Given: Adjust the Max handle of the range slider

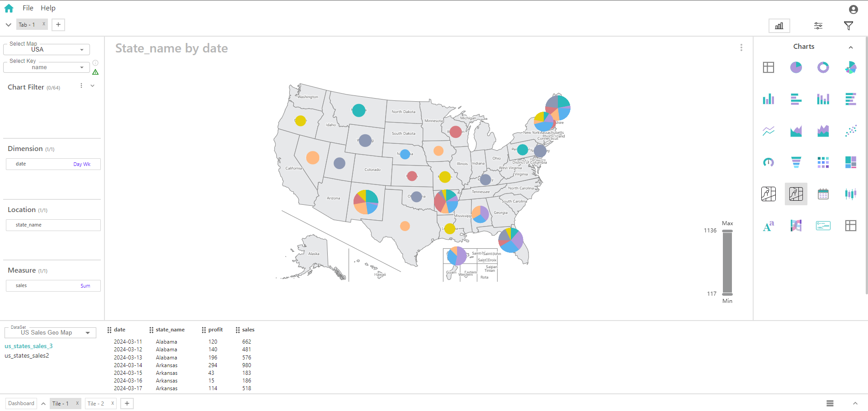Looking at the screenshot, I should pyautogui.click(x=727, y=231).
